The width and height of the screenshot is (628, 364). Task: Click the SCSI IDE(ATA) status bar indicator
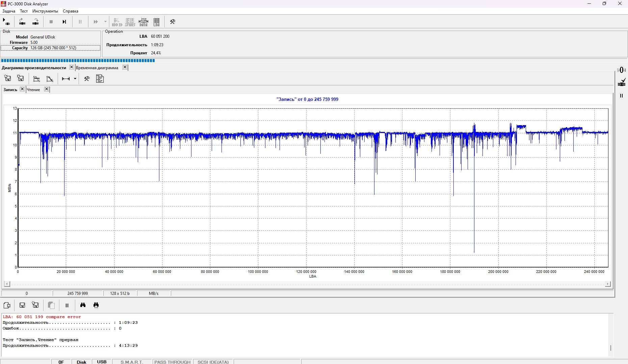point(213,362)
